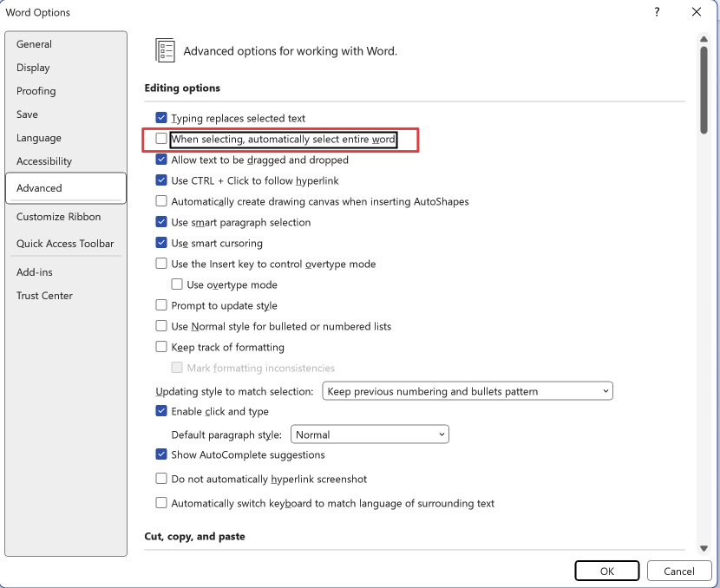Select the Trust Center category
This screenshot has width=720, height=588.
tap(44, 296)
